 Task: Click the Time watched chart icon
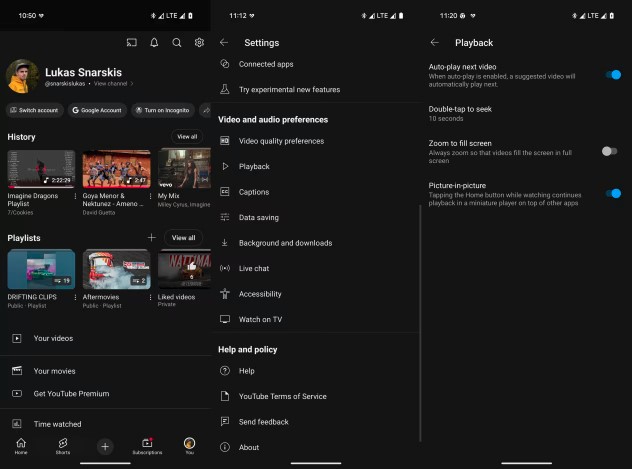pos(17,423)
